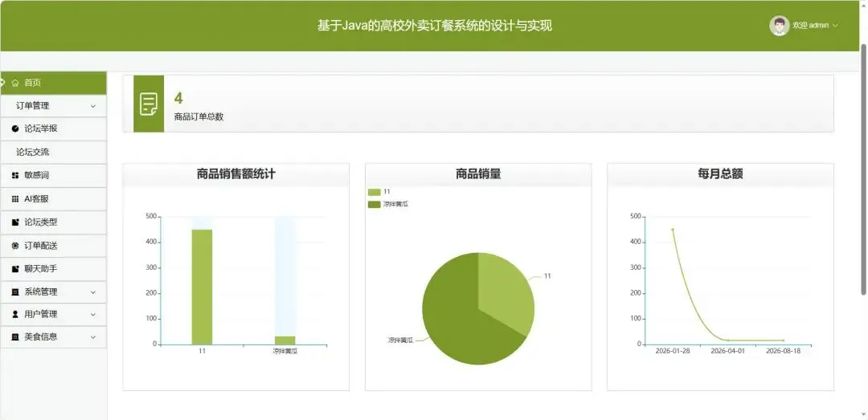Open the 首页 menu item
Viewport: 868px width, 420px height.
53,83
